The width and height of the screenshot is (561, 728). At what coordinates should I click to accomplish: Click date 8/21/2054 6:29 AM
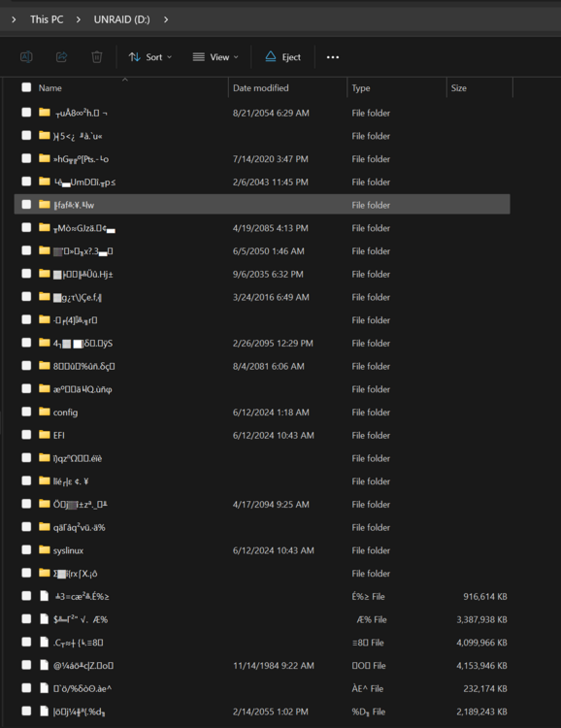click(x=271, y=113)
